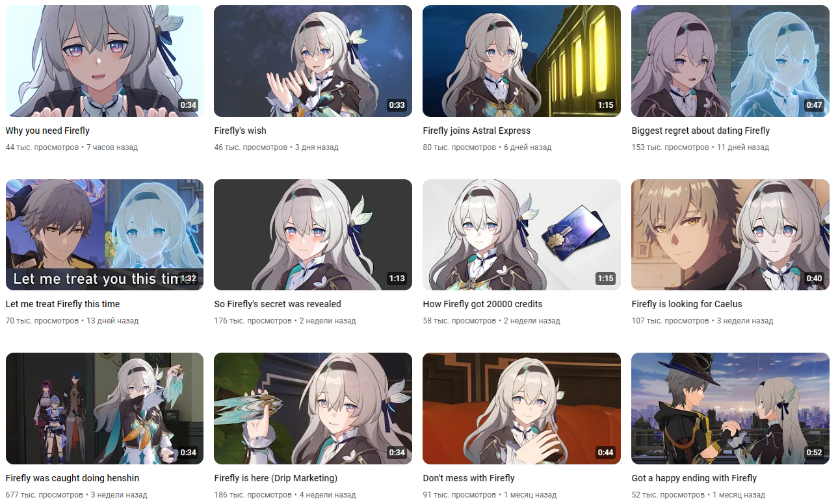The width and height of the screenshot is (838, 504).
Task: Click the 'Firefly is looking for Caelus' title
Action: (687, 304)
